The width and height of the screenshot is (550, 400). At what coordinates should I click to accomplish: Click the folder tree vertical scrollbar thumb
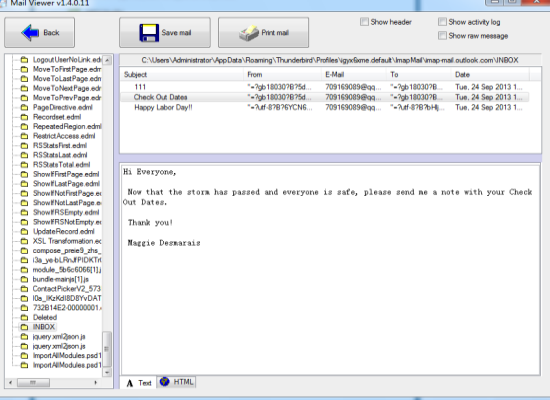[107, 348]
